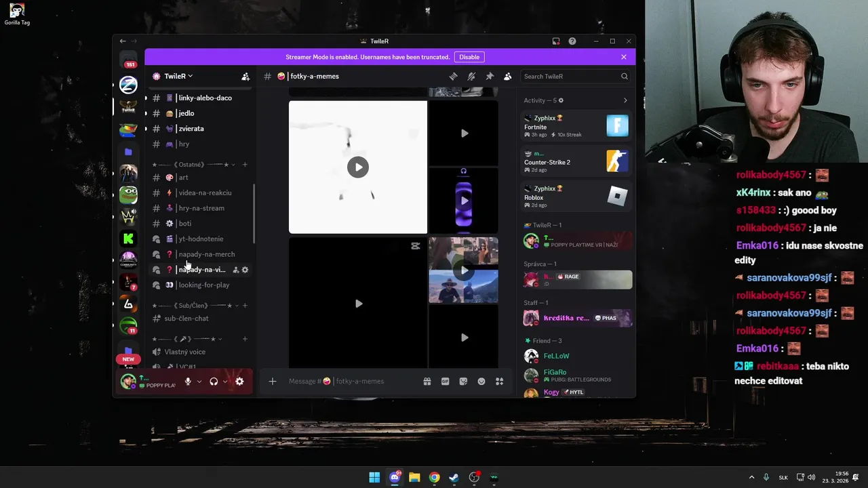The image size is (868, 488).
Task: Select the green K server icon
Action: click(x=128, y=238)
